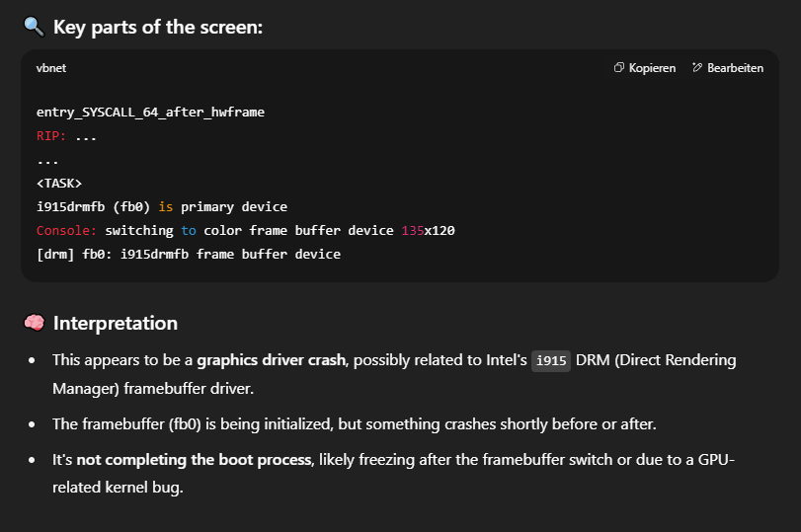Click the entry_SYSCALL_64_after_hwframe code line
Viewport: 801px width, 532px height.
pyautogui.click(x=150, y=112)
